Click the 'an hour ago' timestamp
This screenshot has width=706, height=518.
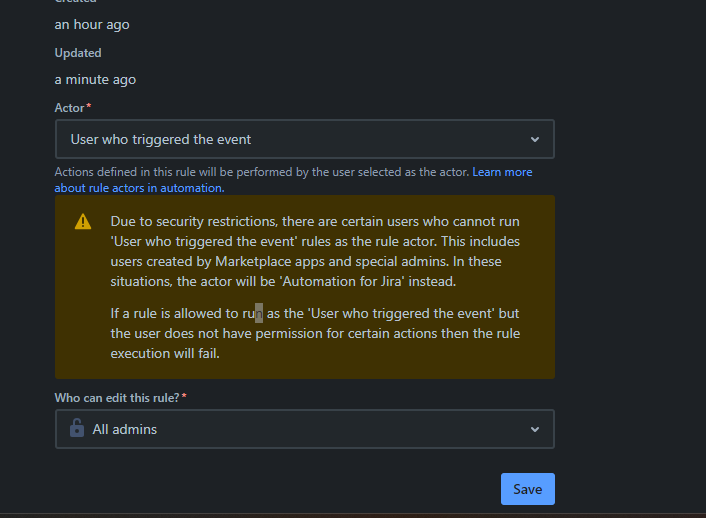[x=92, y=24]
